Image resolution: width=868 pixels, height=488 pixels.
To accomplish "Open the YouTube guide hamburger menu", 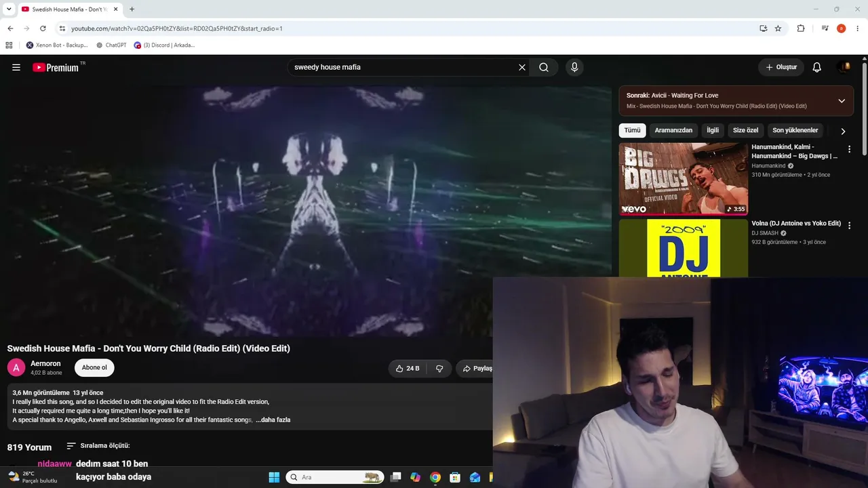I will click(x=16, y=67).
